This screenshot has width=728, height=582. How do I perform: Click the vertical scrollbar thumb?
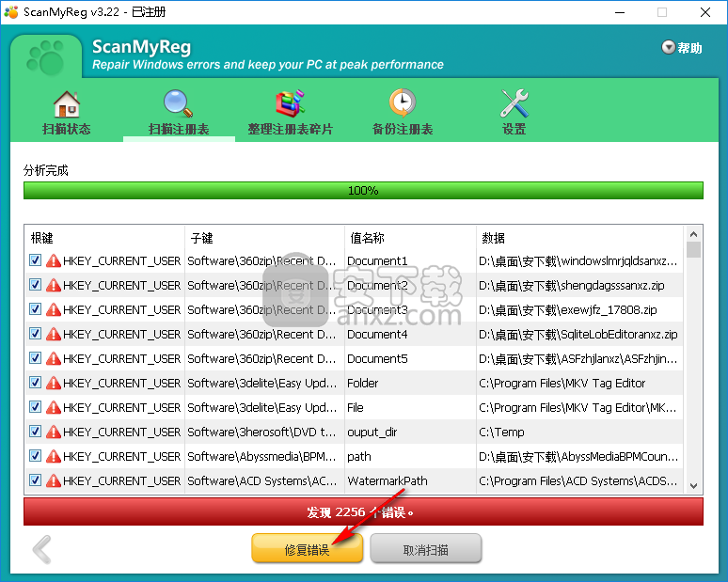(693, 250)
